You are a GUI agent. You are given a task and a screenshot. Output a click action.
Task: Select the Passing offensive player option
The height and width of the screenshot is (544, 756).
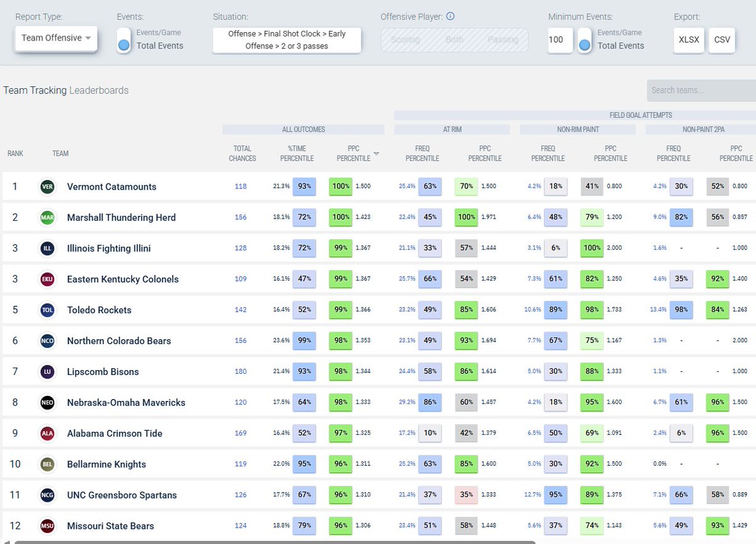point(503,40)
